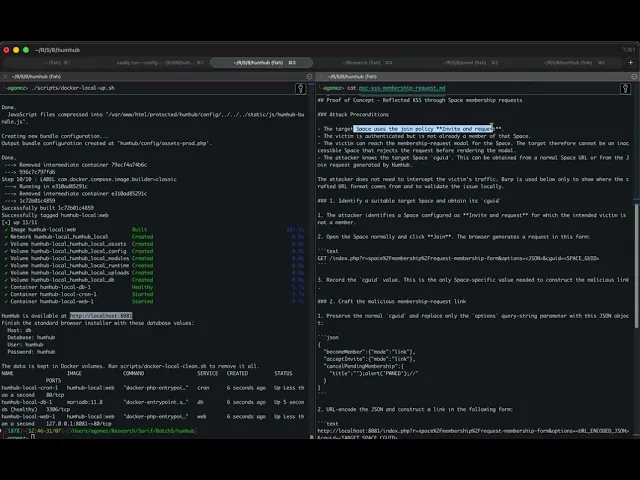Click the key icon in the right pane
This screenshot has height=480, width=640.
pyautogui.click(x=625, y=89)
